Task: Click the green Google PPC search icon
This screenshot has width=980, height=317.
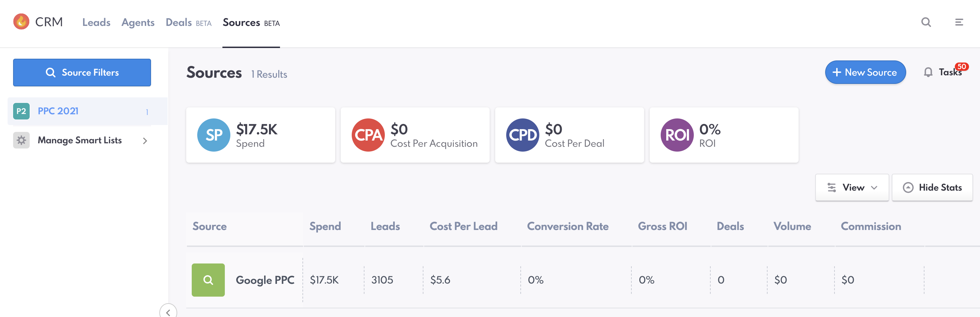Action: click(208, 280)
